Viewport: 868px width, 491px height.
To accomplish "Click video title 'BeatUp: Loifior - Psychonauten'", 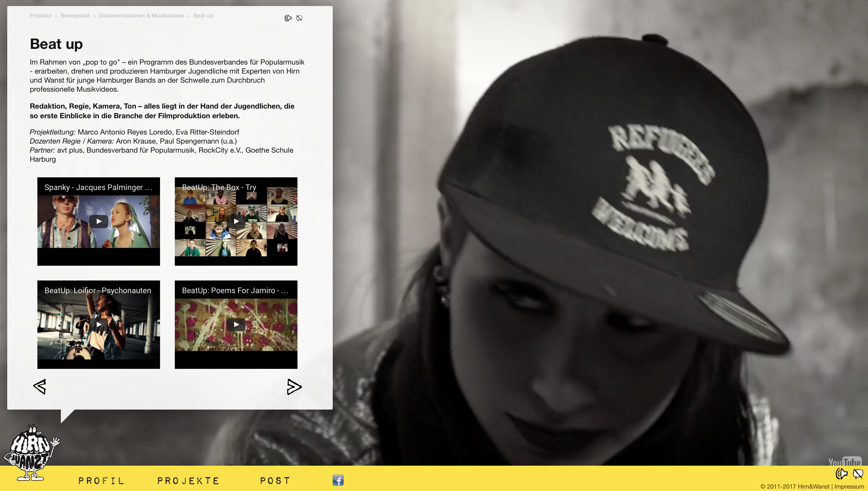I will tap(98, 290).
